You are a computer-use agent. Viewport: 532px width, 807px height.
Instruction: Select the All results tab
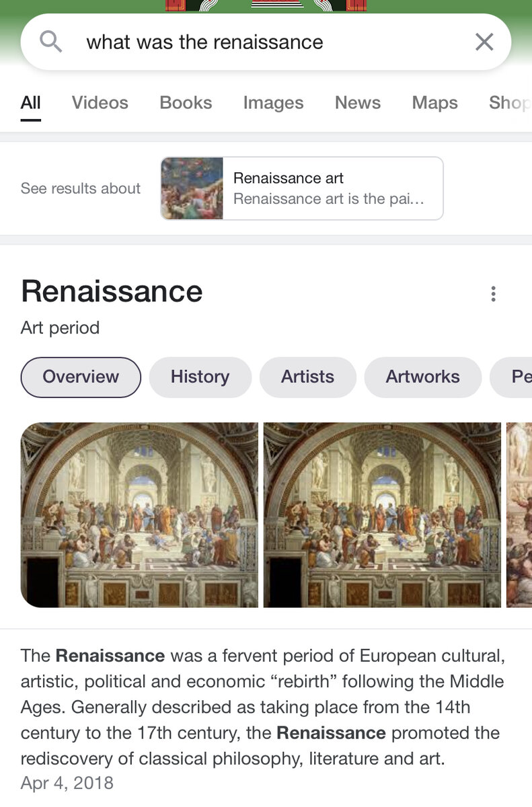(31, 103)
